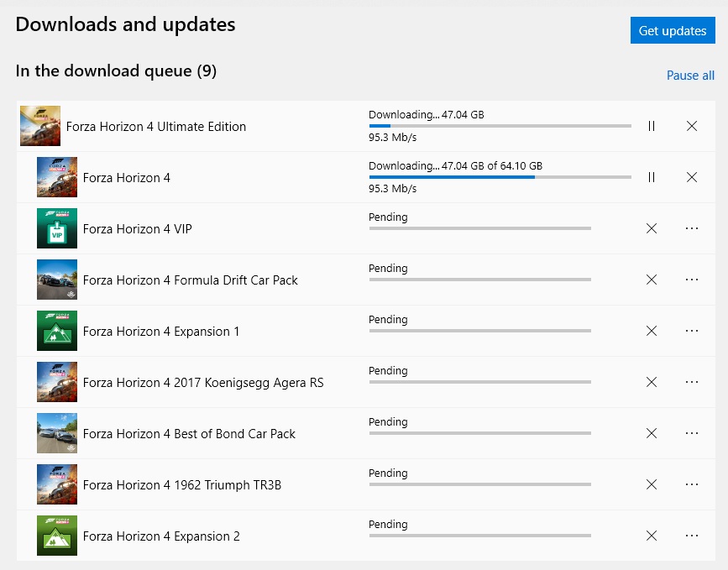
Task: Open Forza Horizon 4 Ultimate Edition thumbnail
Action: click(x=40, y=126)
